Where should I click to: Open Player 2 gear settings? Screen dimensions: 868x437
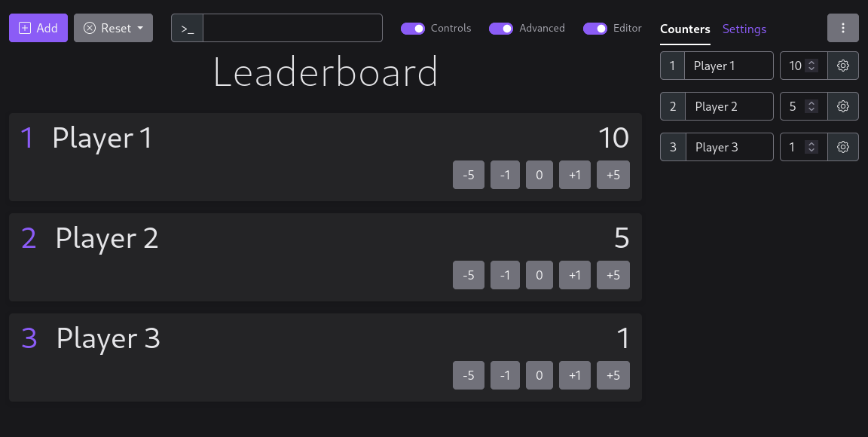843,106
